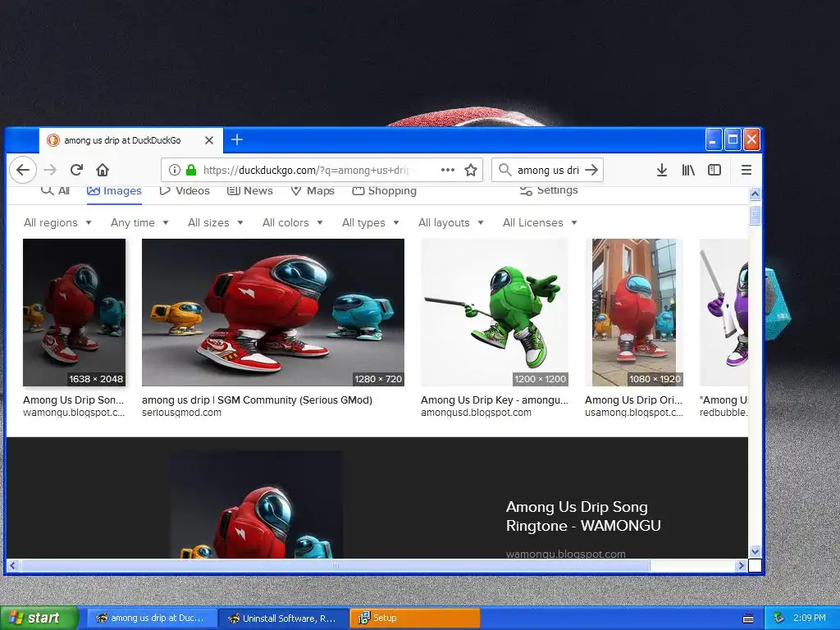
Task: Open the DuckDuckGo Settings menu
Action: 549,190
